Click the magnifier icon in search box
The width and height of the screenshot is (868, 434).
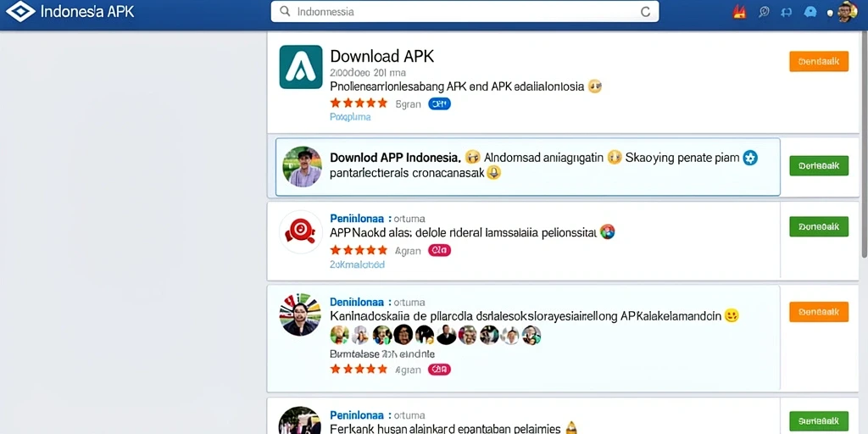pyautogui.click(x=285, y=11)
